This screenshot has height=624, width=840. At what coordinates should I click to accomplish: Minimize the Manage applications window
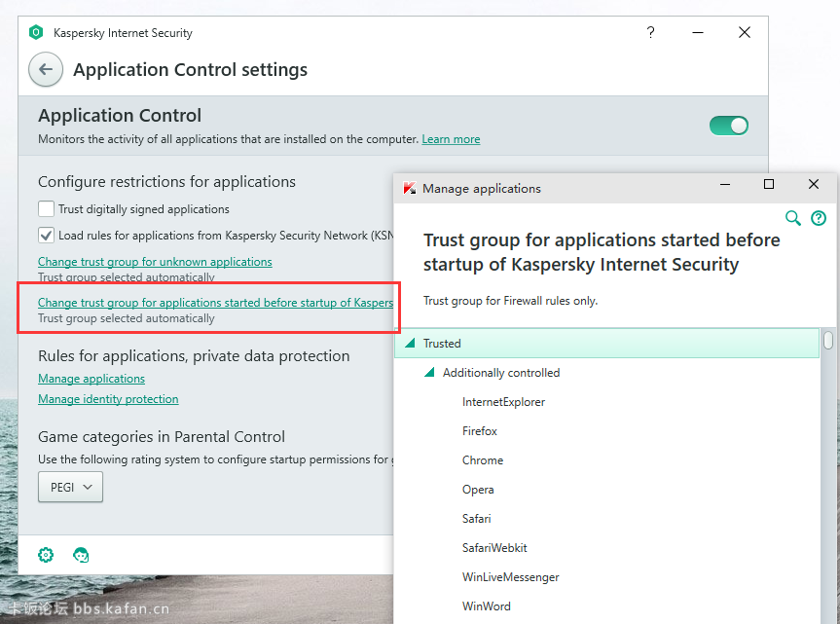pos(725,185)
